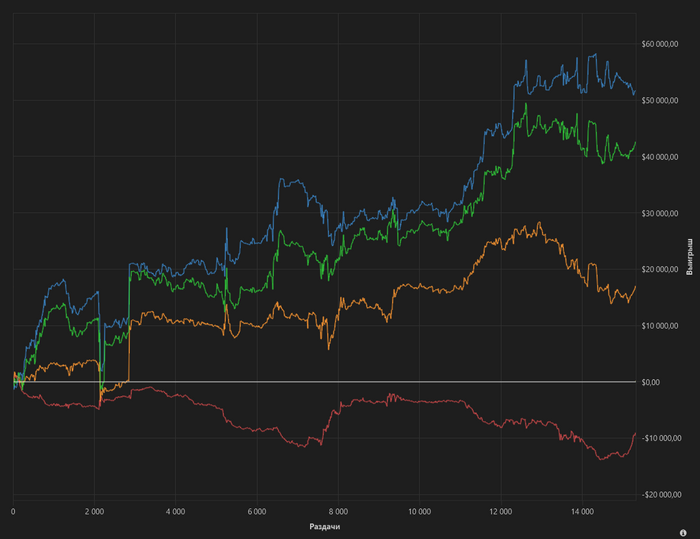Click the 4 000 x-axis tick label
The width and height of the screenshot is (700, 539).
click(x=175, y=512)
